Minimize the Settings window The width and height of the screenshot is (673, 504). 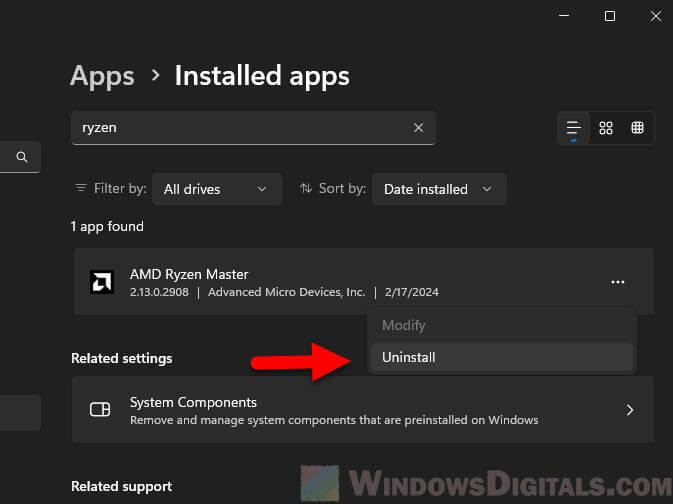tap(564, 16)
